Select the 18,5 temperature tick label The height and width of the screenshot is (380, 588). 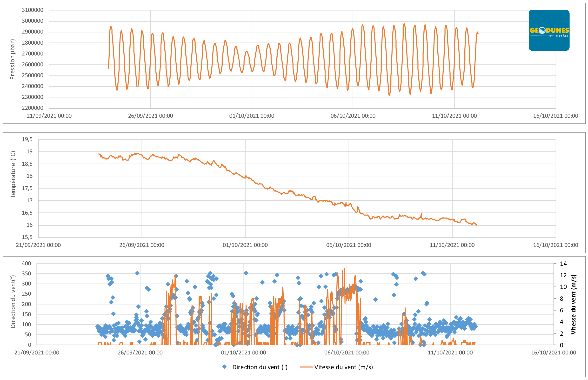click(x=27, y=164)
